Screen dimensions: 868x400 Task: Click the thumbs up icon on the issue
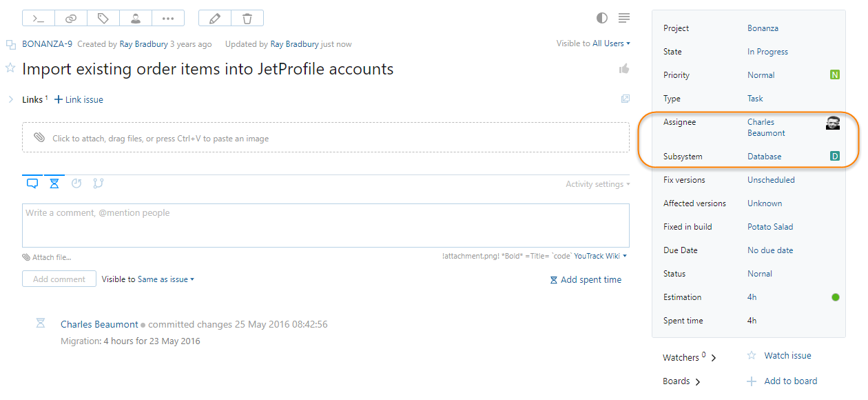(624, 68)
